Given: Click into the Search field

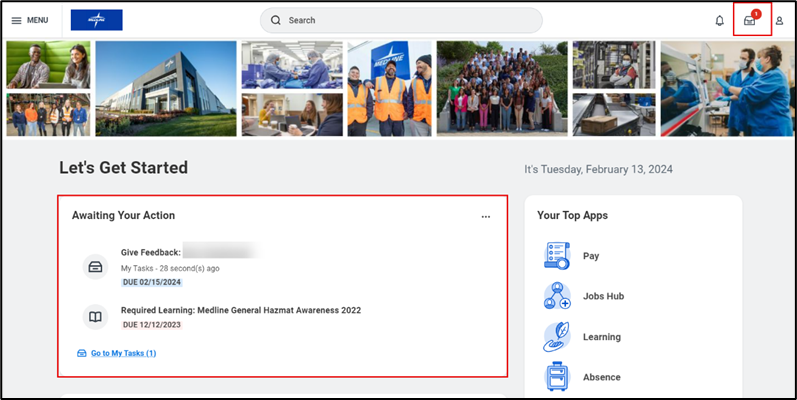Looking at the screenshot, I should (x=401, y=20).
